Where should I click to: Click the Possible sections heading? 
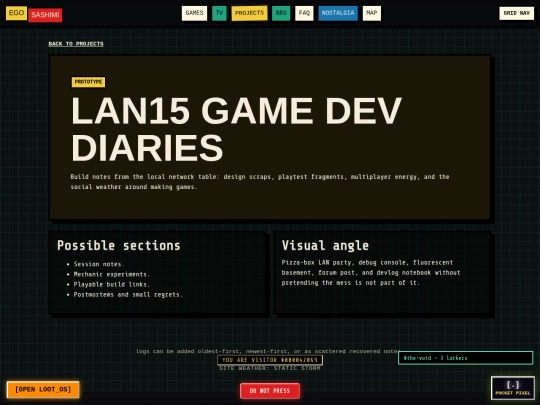[x=119, y=246]
